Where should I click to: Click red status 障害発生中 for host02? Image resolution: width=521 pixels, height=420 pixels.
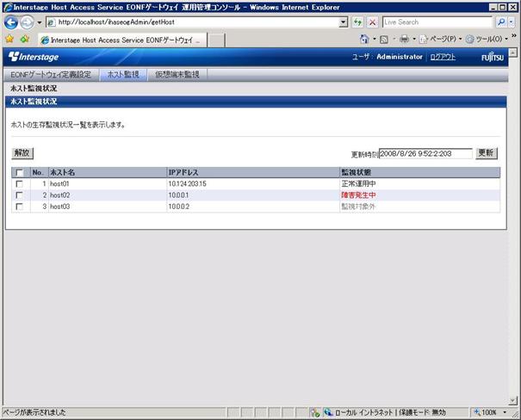pyautogui.click(x=358, y=195)
